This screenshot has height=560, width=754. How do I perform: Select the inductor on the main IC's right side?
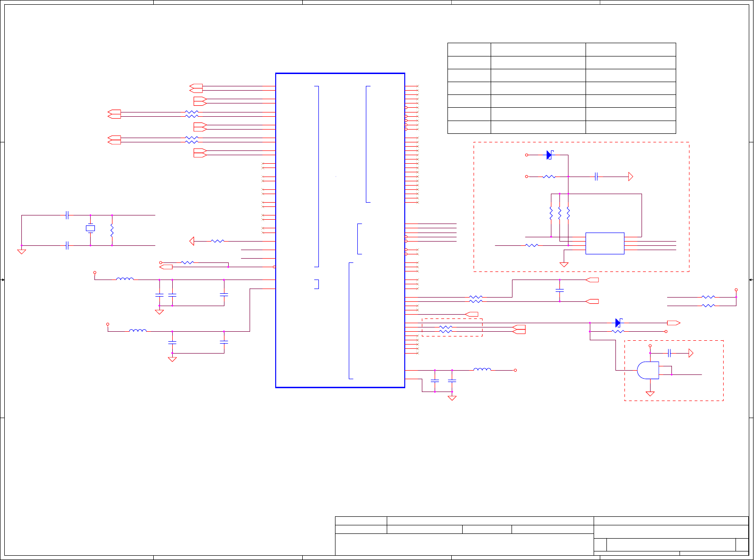tap(483, 370)
